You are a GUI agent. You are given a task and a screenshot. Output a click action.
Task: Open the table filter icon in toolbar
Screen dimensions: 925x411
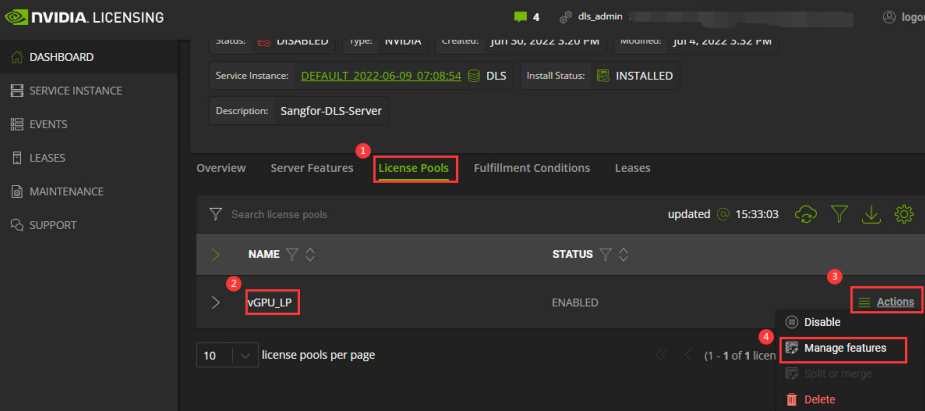click(839, 215)
